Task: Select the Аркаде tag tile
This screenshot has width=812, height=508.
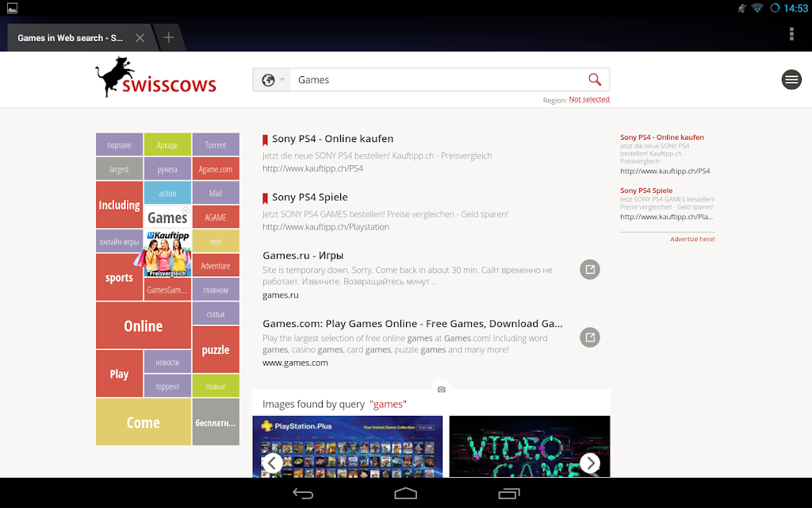Action: (x=167, y=144)
